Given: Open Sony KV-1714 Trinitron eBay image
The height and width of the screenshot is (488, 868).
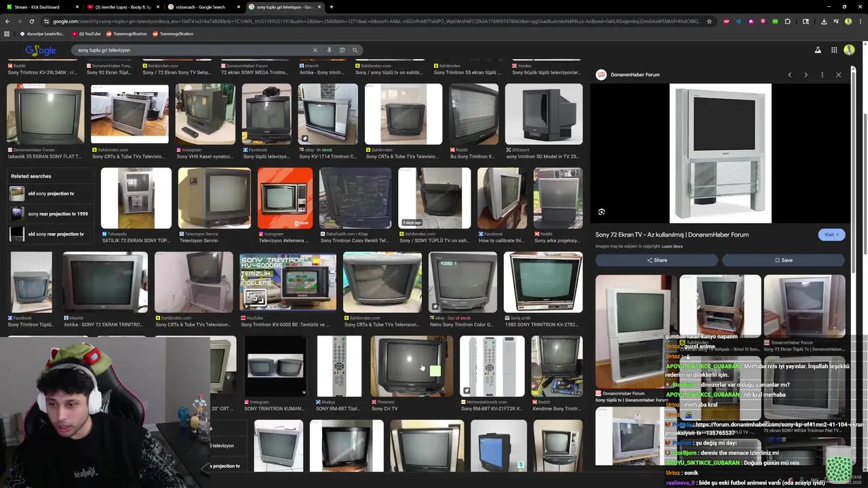Looking at the screenshot, I should click(328, 114).
